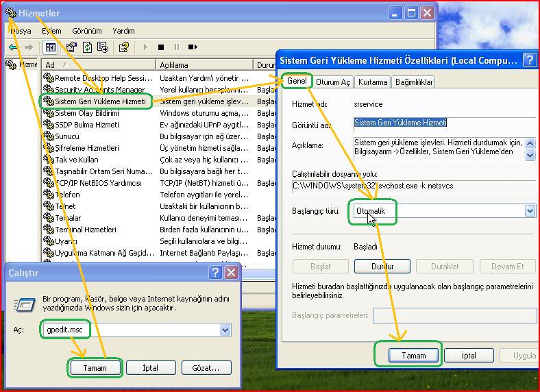The width and height of the screenshot is (540, 392).
Task: Click İptal in the Çalıştır dialog
Action: (151, 368)
